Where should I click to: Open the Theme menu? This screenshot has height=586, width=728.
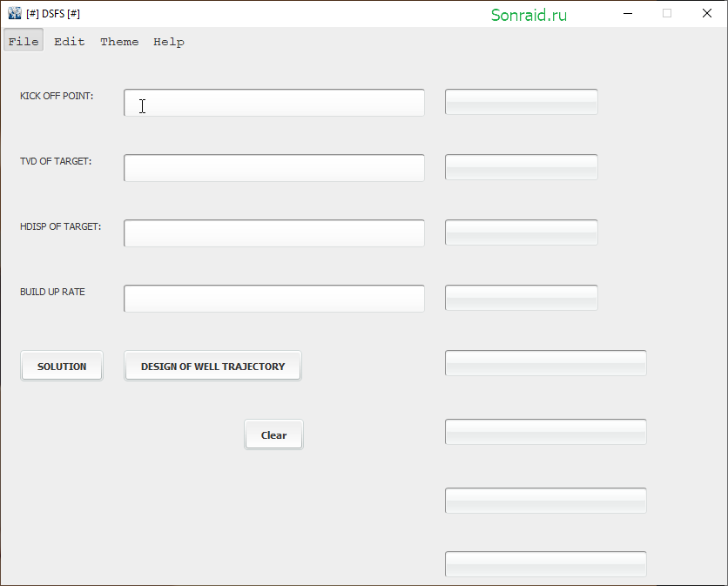pos(119,41)
